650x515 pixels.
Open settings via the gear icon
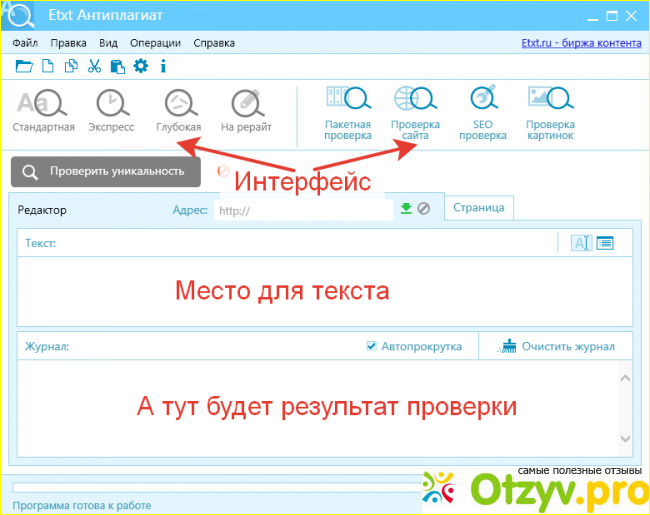tap(140, 67)
